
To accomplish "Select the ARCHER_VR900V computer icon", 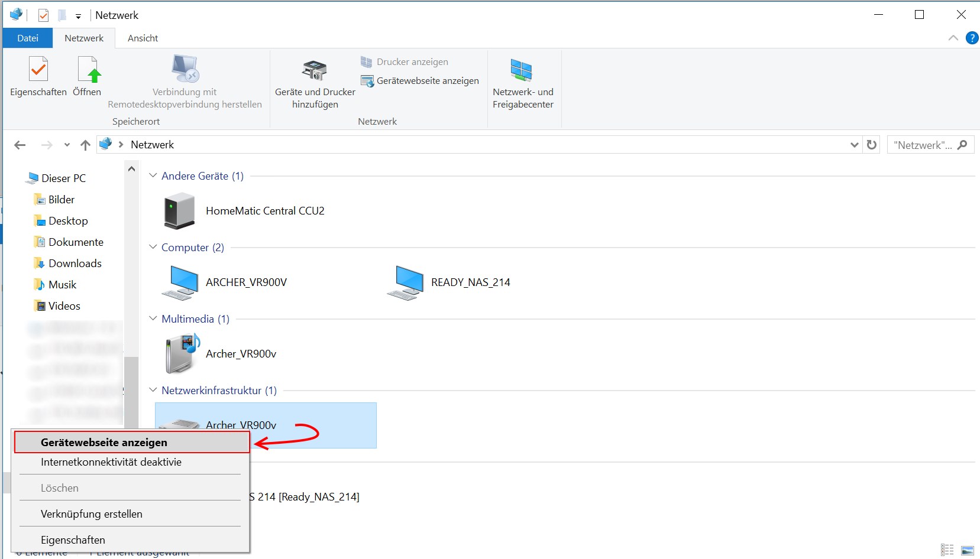I will coord(180,282).
